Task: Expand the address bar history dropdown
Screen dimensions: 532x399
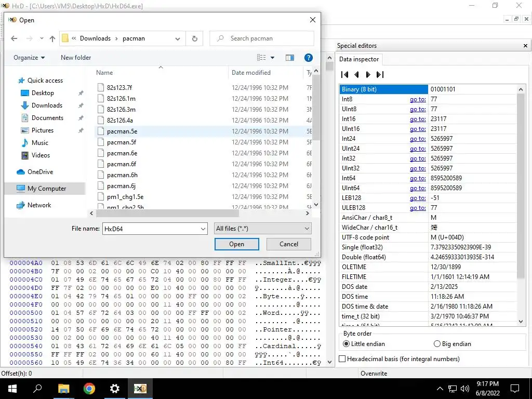Action: coord(178,38)
